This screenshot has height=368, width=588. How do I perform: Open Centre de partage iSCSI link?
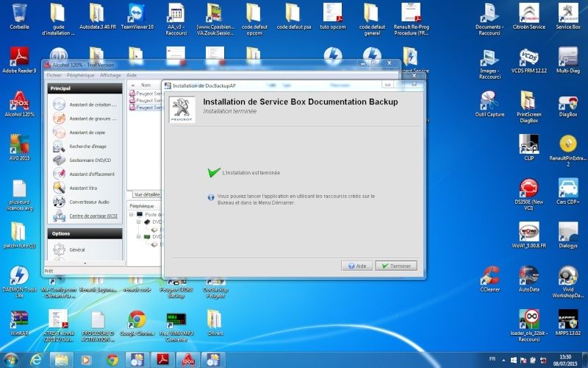click(93, 216)
